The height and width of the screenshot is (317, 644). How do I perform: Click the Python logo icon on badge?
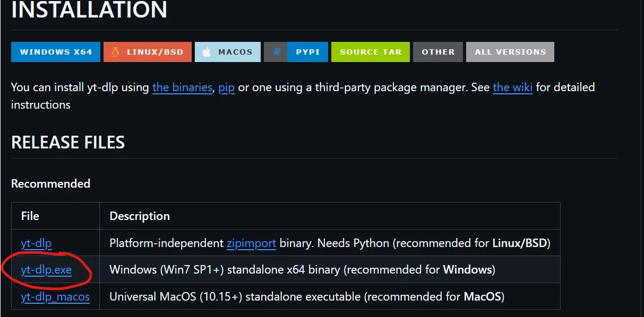point(276,52)
